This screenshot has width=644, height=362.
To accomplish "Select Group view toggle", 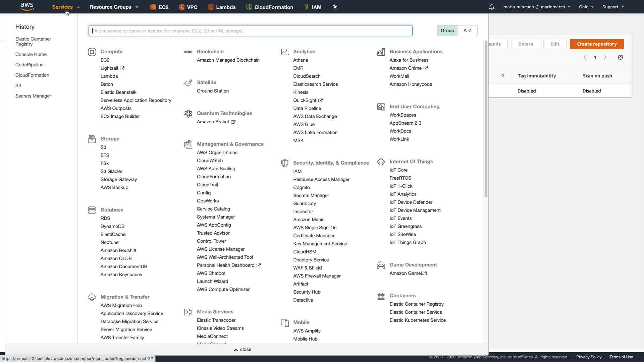I will [x=447, y=31].
